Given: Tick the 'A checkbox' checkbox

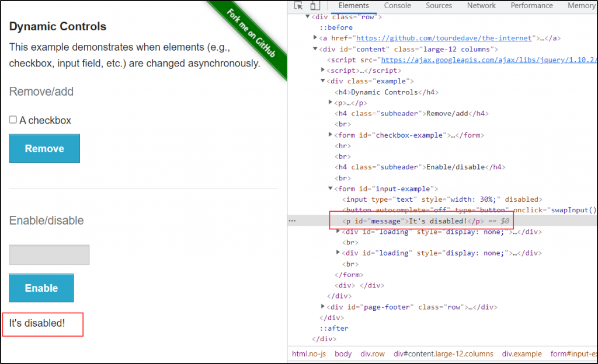Looking at the screenshot, I should 13,120.
